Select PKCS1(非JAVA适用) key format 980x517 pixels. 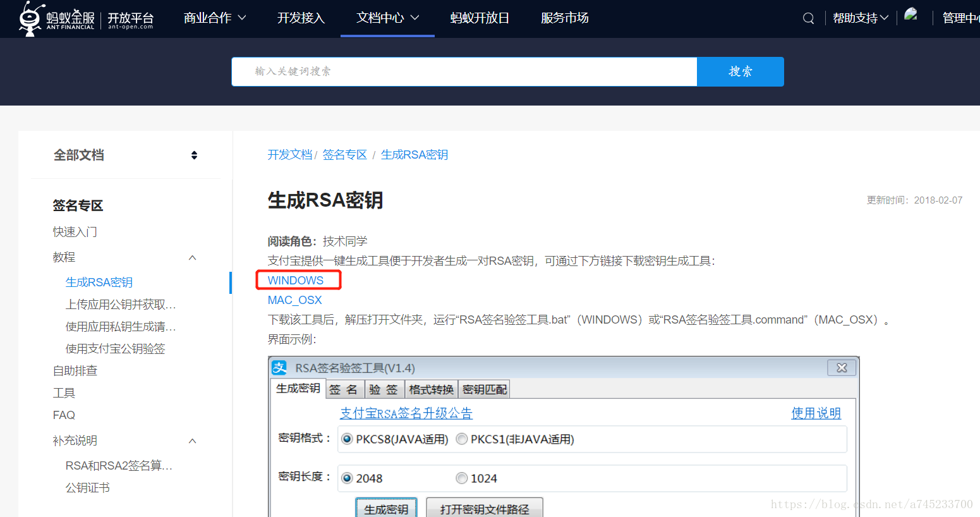point(515,439)
